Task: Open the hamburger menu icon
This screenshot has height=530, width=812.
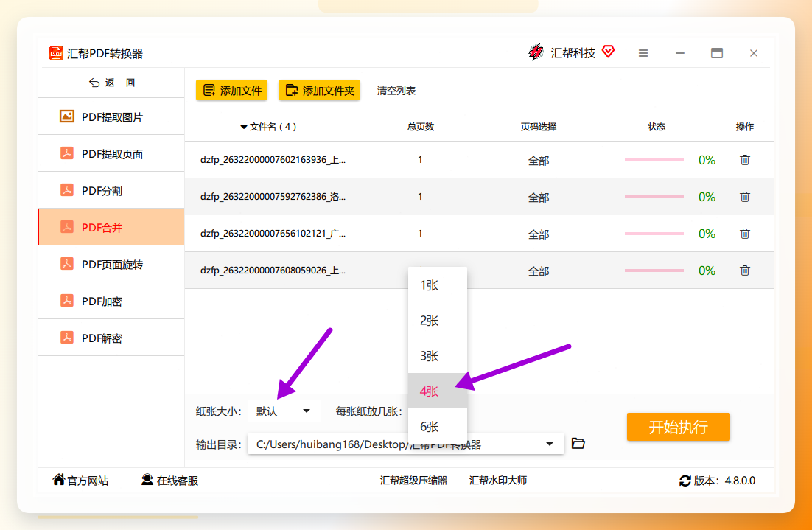Action: coord(643,53)
